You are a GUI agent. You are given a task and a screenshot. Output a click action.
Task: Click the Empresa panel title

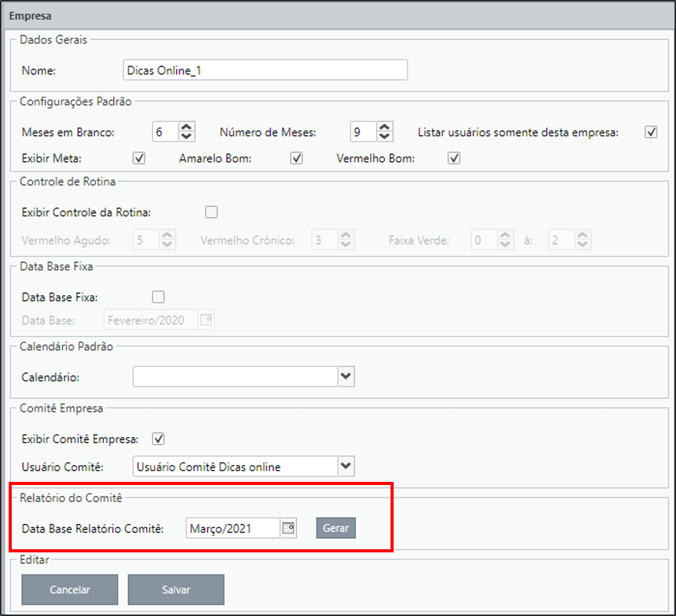pyautogui.click(x=30, y=16)
